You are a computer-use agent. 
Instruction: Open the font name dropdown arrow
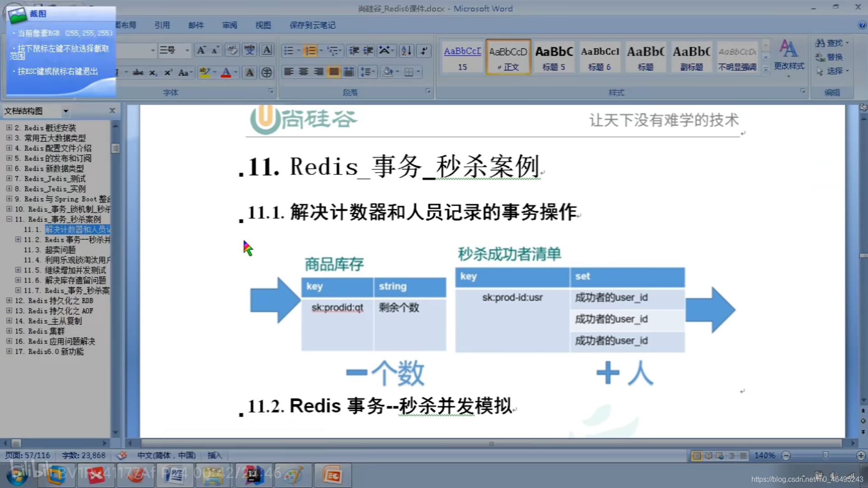(152, 51)
